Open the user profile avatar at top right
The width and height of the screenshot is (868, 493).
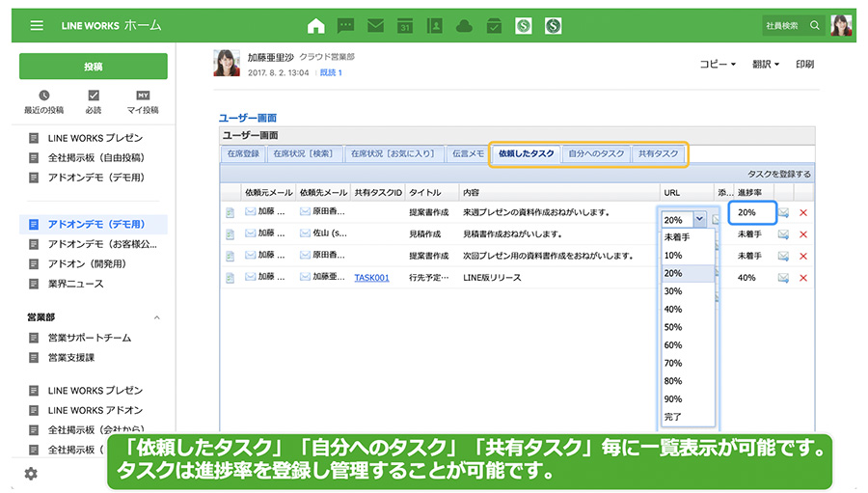click(841, 25)
